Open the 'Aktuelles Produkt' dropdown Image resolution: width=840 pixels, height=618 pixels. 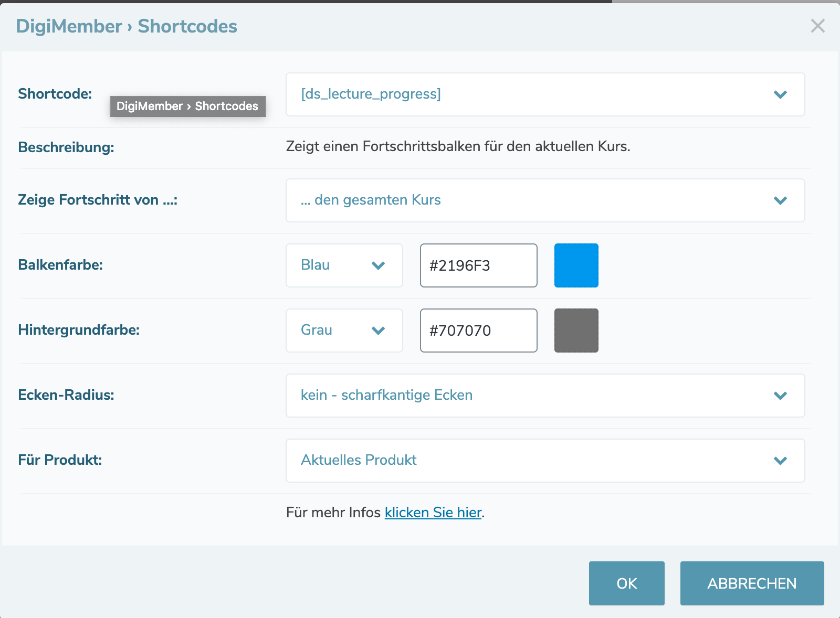525,461
